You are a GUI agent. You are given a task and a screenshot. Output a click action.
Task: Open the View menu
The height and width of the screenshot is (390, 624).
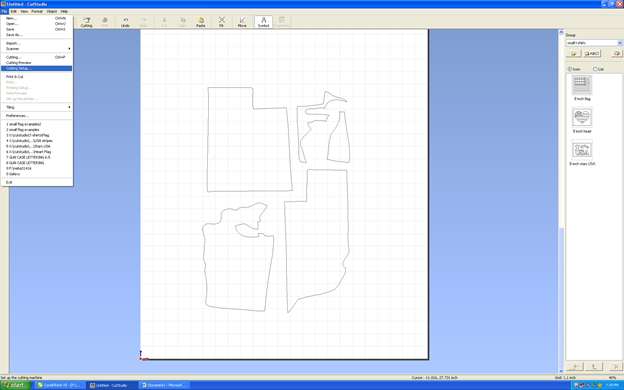(24, 12)
